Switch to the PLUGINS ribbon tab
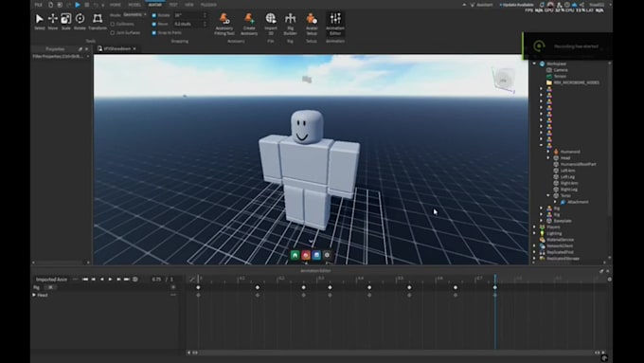The image size is (644, 363). point(208,5)
